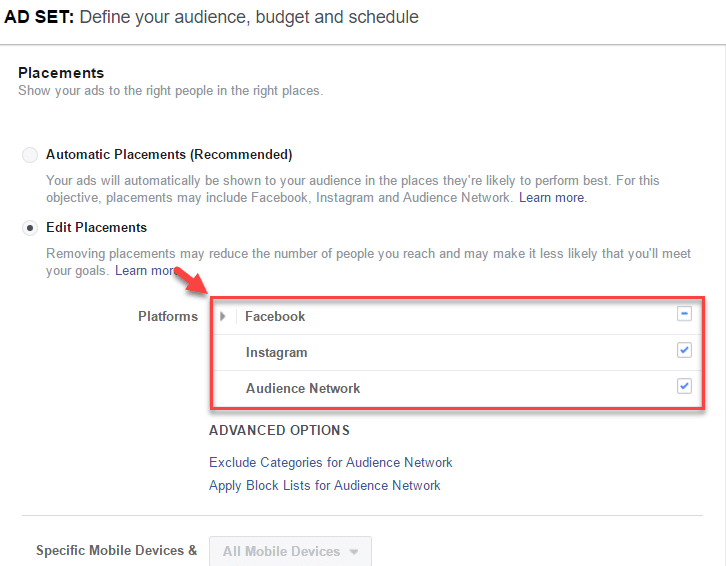
Task: Open the All Mobile Devices dropdown
Action: point(290,551)
